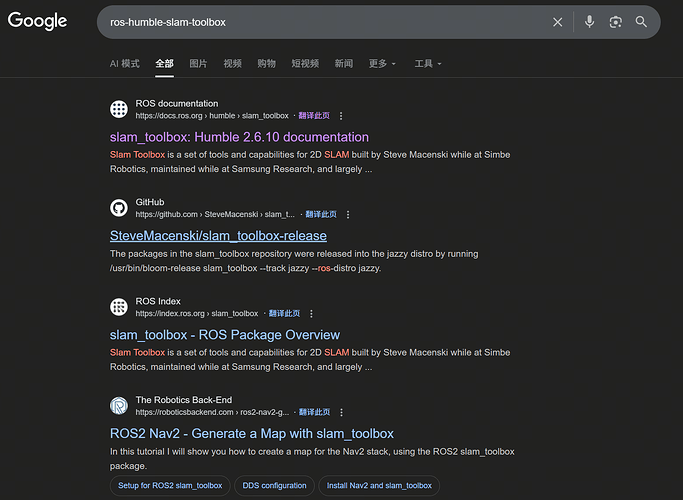Switch to AI 模式 tab
Screen dimensions: 683x500
point(125,64)
